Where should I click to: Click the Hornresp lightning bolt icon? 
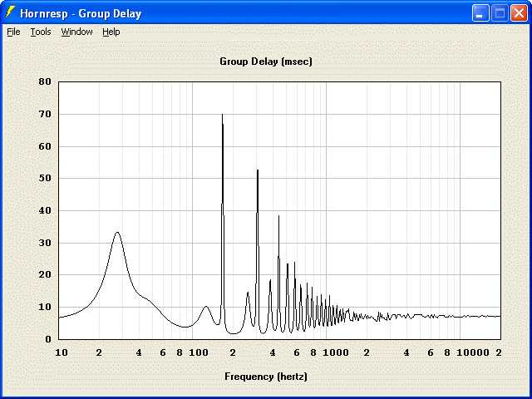tap(10, 12)
